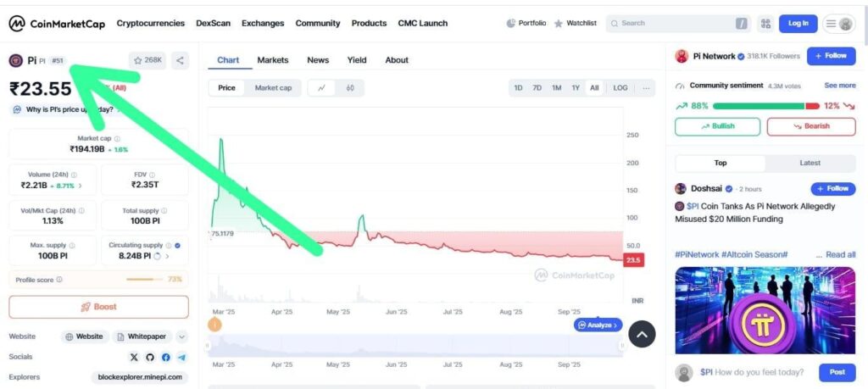Switch chart to candlestick view icon
The height and width of the screenshot is (389, 868).
point(349,87)
